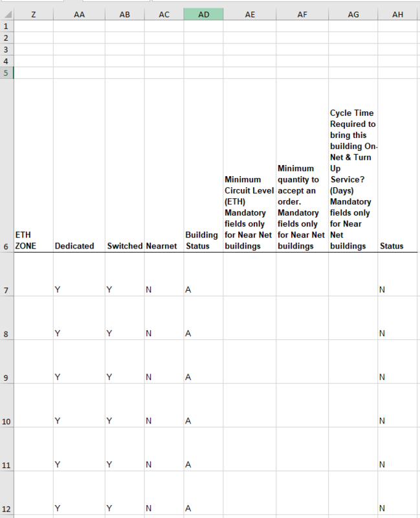Viewport: 420px width, 518px height.
Task: Click the empty ETH ZONE cell in row 8
Action: (x=33, y=324)
